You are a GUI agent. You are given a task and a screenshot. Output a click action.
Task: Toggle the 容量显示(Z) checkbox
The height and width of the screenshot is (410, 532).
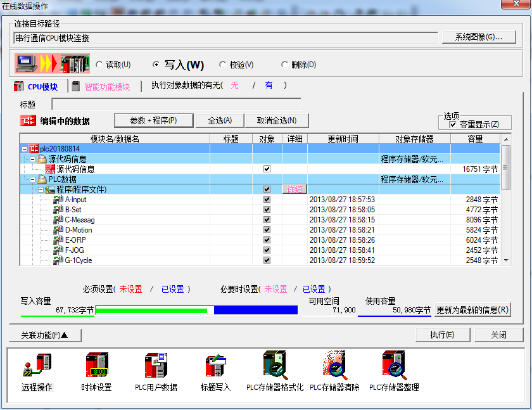[452, 125]
